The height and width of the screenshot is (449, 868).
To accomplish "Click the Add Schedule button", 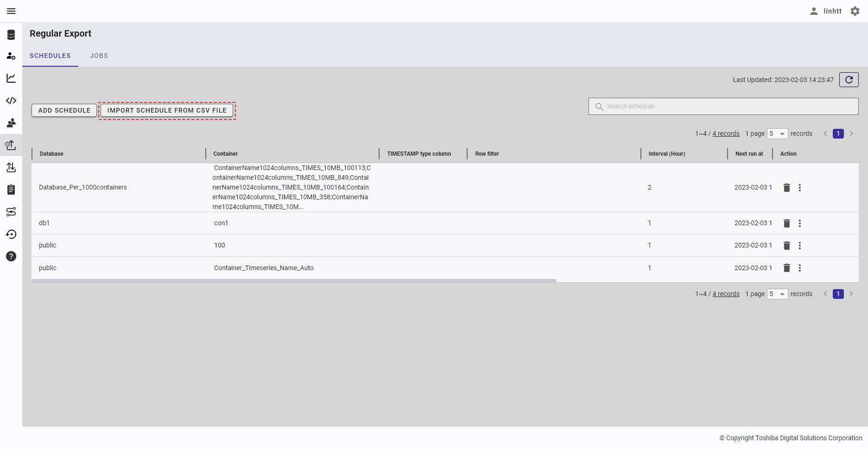I will pos(64,110).
